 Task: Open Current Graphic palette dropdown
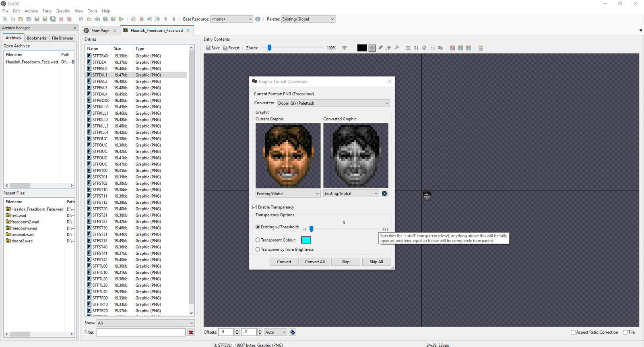[288, 194]
